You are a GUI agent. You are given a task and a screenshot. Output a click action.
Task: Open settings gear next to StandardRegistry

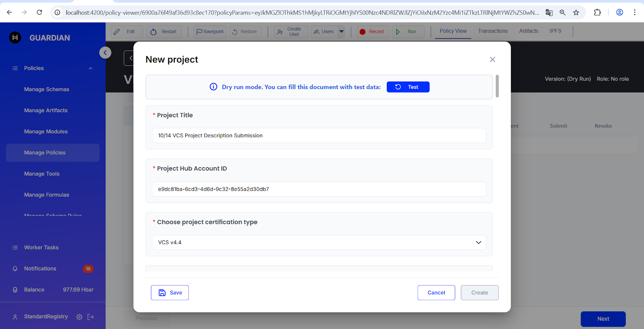79,317
